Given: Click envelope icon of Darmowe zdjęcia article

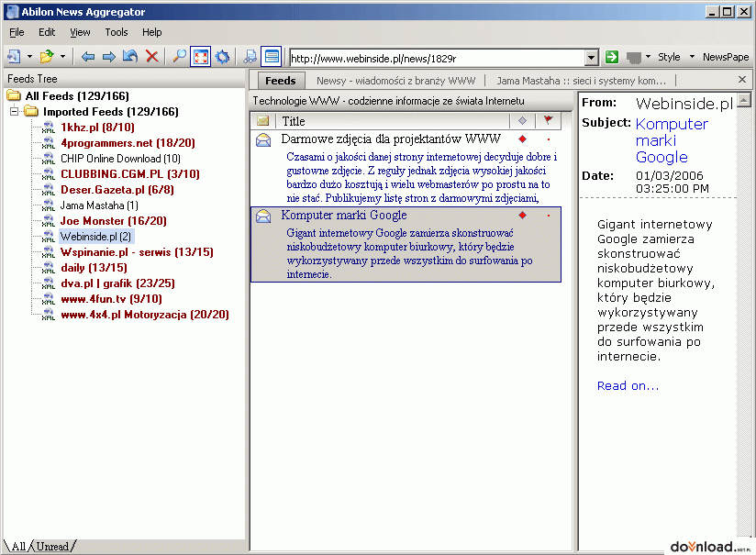Looking at the screenshot, I should tap(263, 139).
